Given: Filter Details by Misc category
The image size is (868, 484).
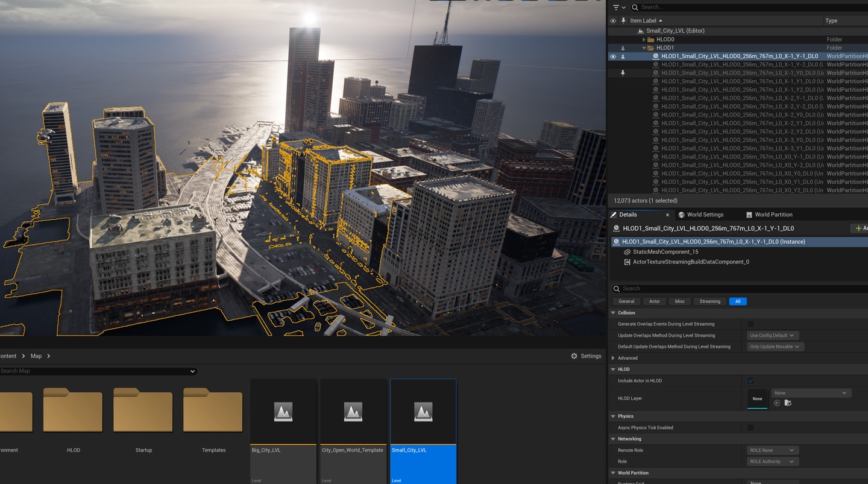Looking at the screenshot, I should 679,301.
